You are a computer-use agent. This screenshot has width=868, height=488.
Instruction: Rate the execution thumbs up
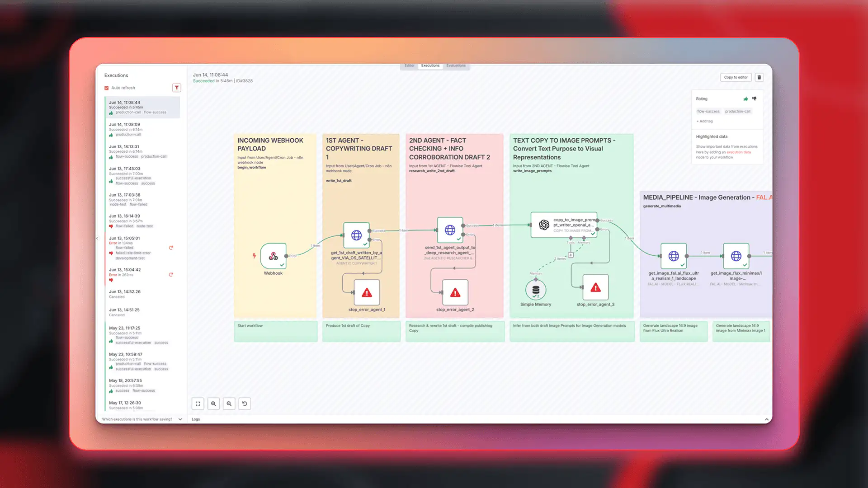[x=745, y=99]
